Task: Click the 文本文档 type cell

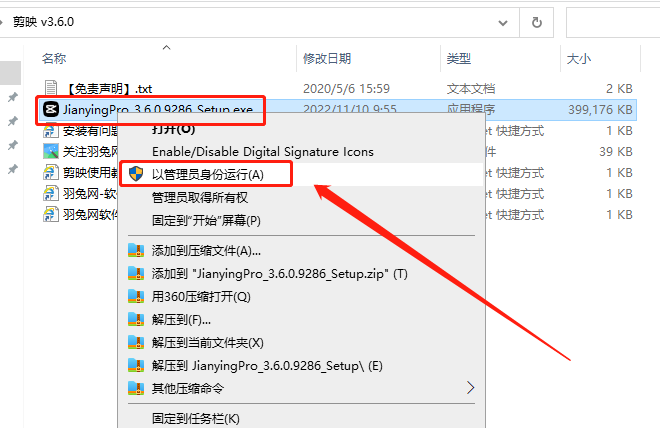Action: pyautogui.click(x=471, y=89)
